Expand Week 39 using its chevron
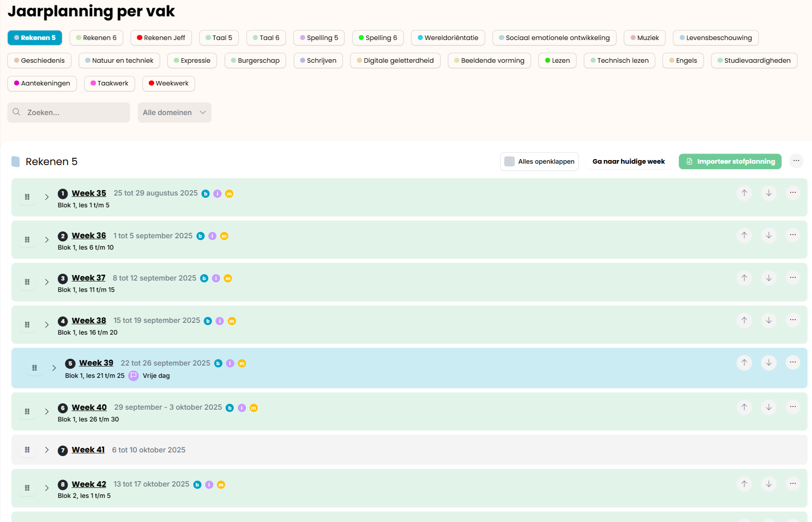Viewport: 812px width, 522px height. click(x=54, y=368)
